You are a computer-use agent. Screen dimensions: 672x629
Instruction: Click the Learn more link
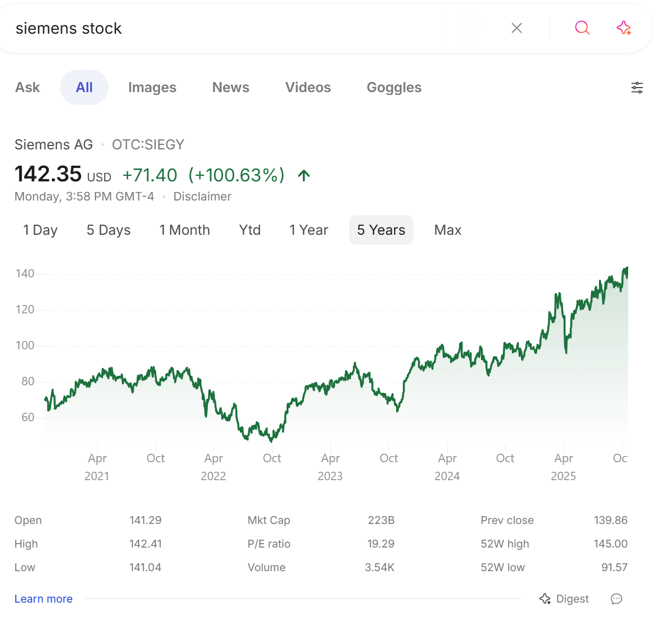pyautogui.click(x=43, y=599)
